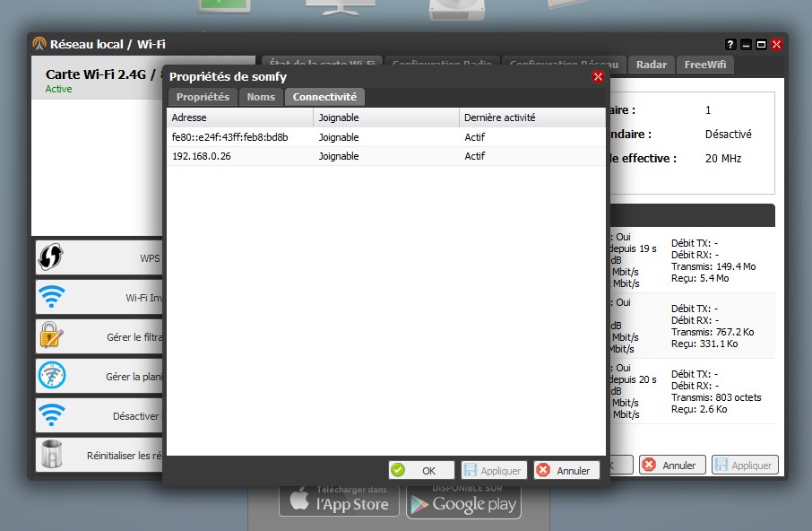
Task: Open the Noms tab
Action: pos(261,97)
